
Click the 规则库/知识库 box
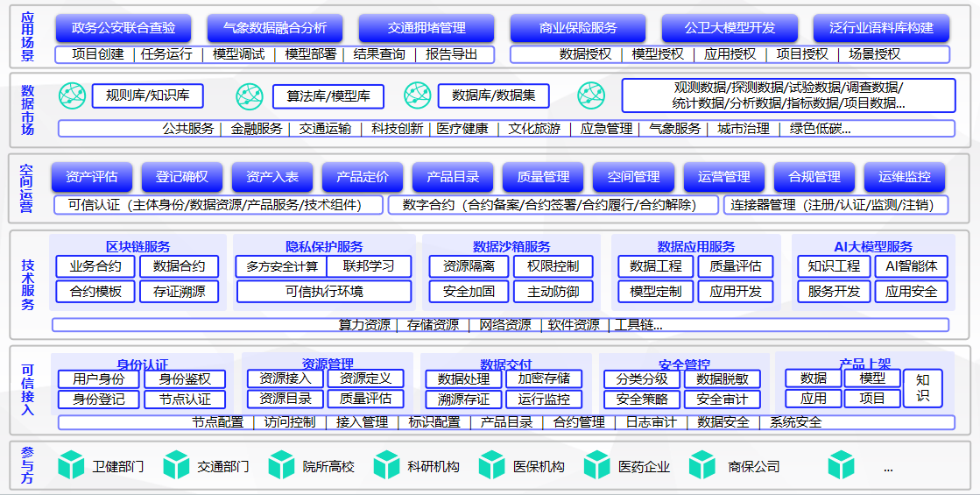[x=147, y=95]
